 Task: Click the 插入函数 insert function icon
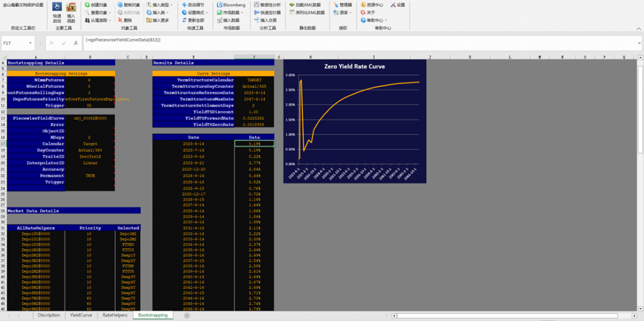click(x=71, y=13)
